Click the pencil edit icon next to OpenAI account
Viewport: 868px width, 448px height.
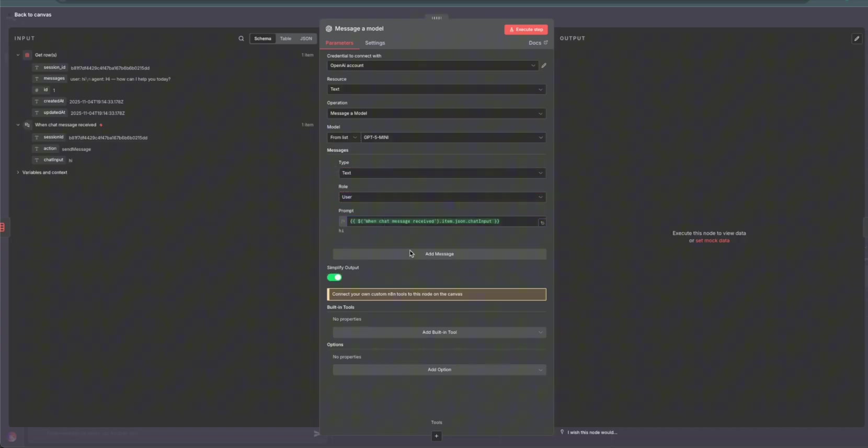[544, 65]
